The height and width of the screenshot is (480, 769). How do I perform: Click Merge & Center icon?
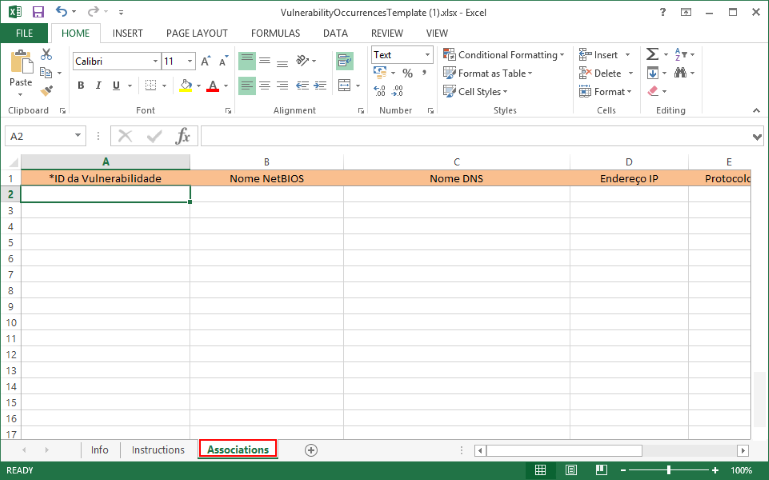[x=344, y=85]
